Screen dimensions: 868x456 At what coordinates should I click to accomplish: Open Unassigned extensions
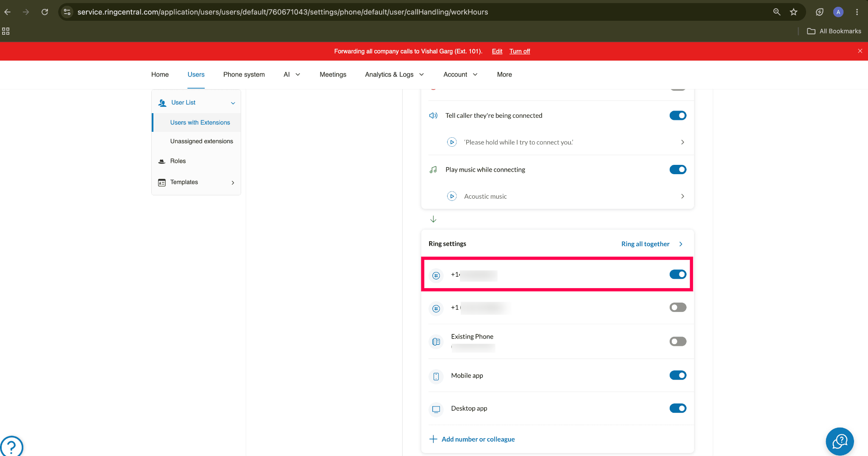coord(202,141)
